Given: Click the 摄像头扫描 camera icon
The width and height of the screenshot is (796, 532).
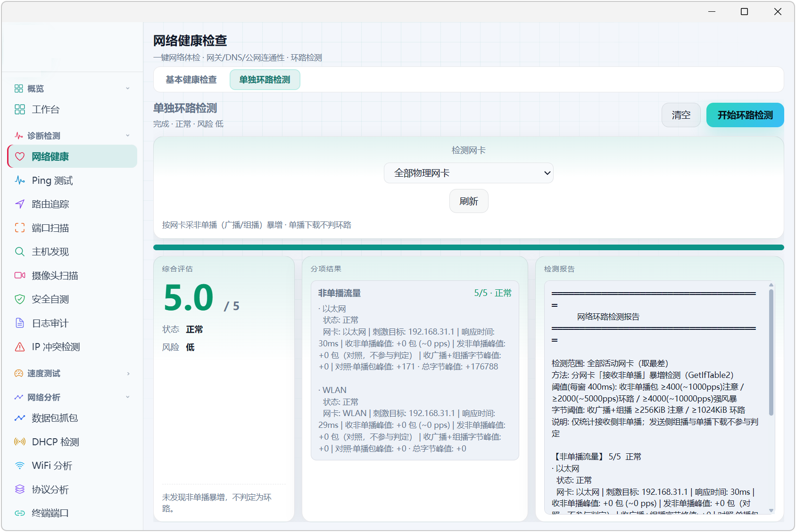Looking at the screenshot, I should (20, 276).
